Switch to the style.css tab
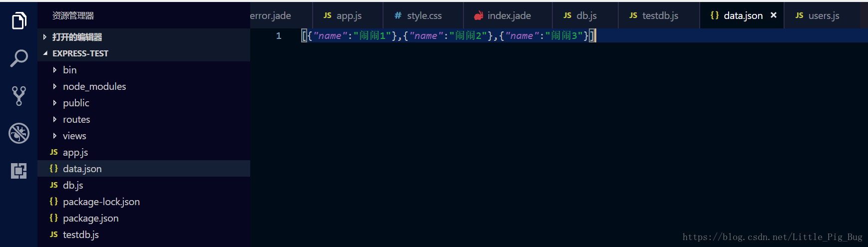The width and height of the screenshot is (868, 247). click(x=424, y=15)
